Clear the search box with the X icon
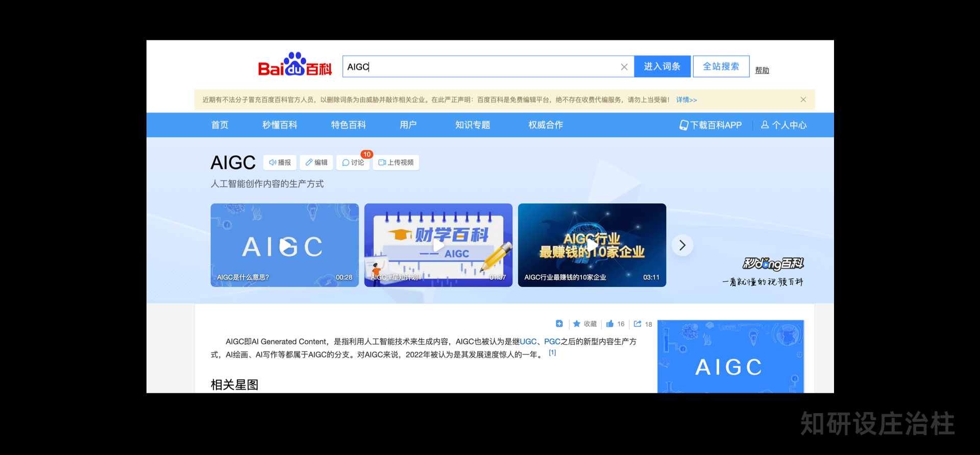 point(624,67)
